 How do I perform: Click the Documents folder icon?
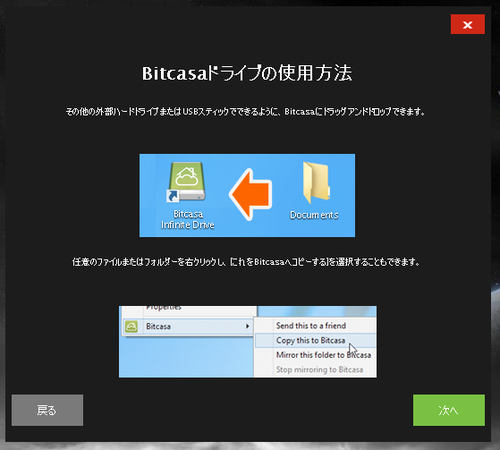(316, 182)
